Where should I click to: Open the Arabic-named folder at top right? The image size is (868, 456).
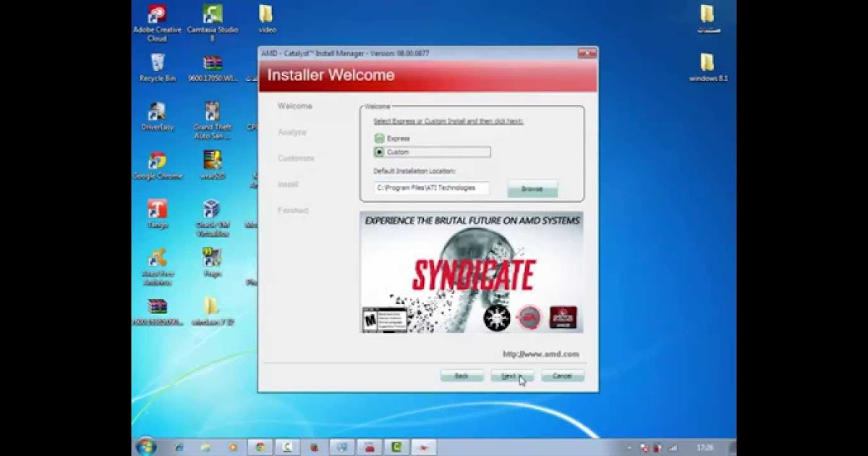pyautogui.click(x=707, y=20)
